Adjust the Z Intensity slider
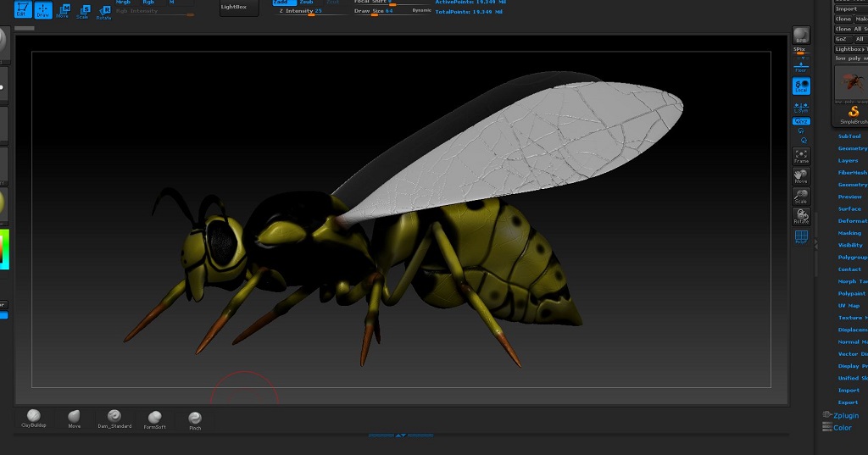The width and height of the screenshot is (868, 455). pos(310,12)
